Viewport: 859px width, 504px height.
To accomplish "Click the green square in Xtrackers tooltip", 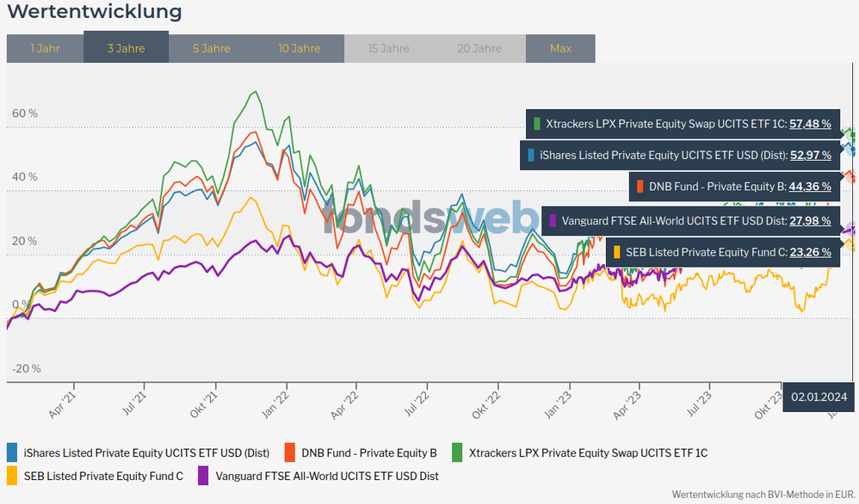I will point(537,124).
